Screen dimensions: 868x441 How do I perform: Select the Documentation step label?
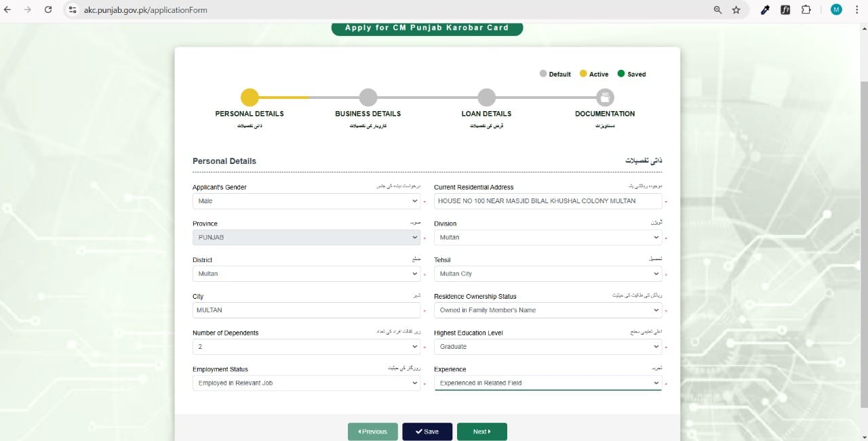coord(604,113)
